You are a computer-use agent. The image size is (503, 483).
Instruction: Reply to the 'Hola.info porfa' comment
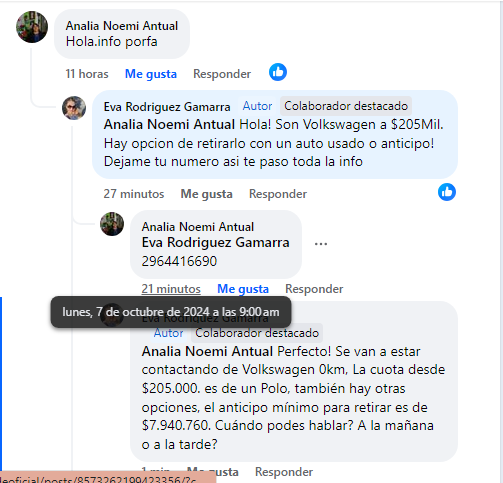(222, 74)
